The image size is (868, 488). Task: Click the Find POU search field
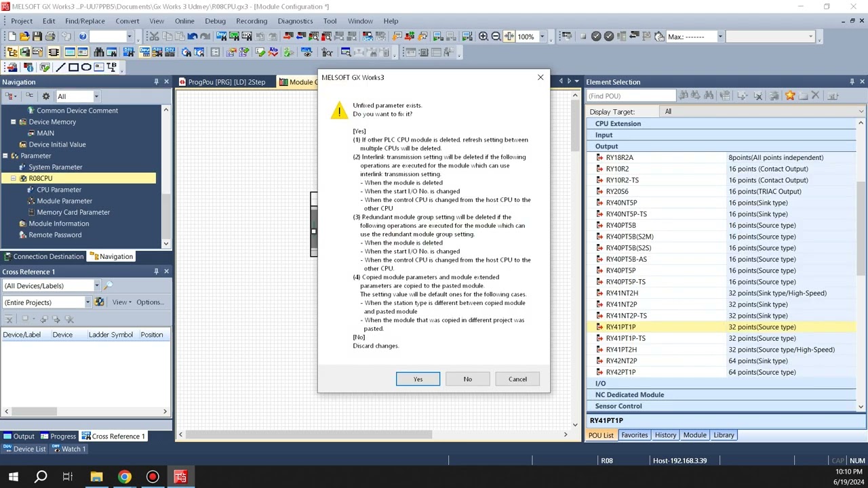pos(631,96)
